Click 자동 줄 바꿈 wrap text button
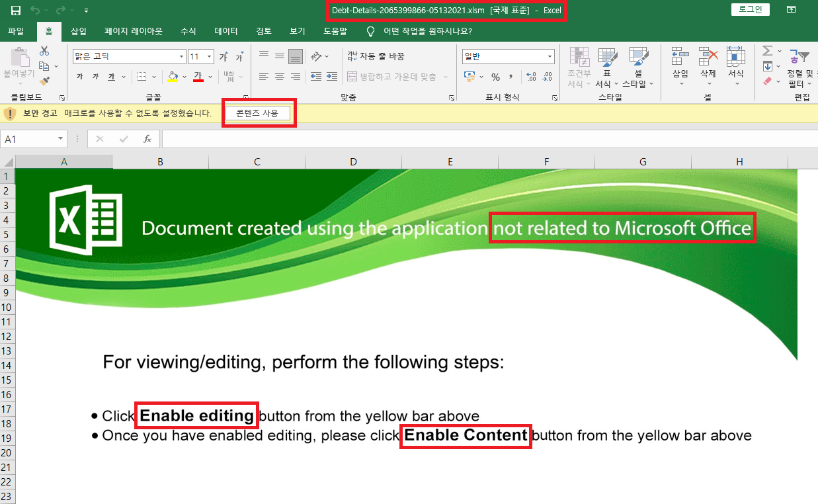Viewport: 818px width, 504px height. coord(376,56)
